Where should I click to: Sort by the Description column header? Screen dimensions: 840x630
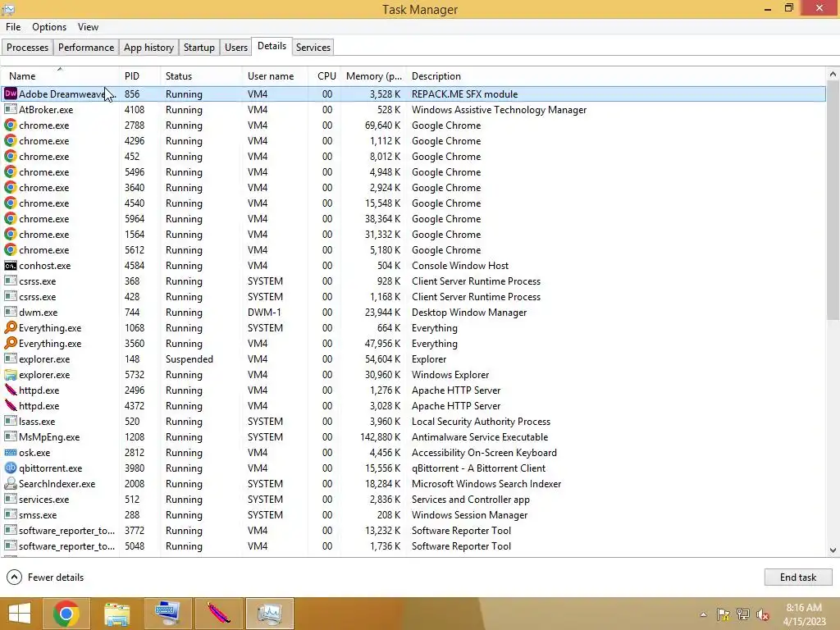616,76
